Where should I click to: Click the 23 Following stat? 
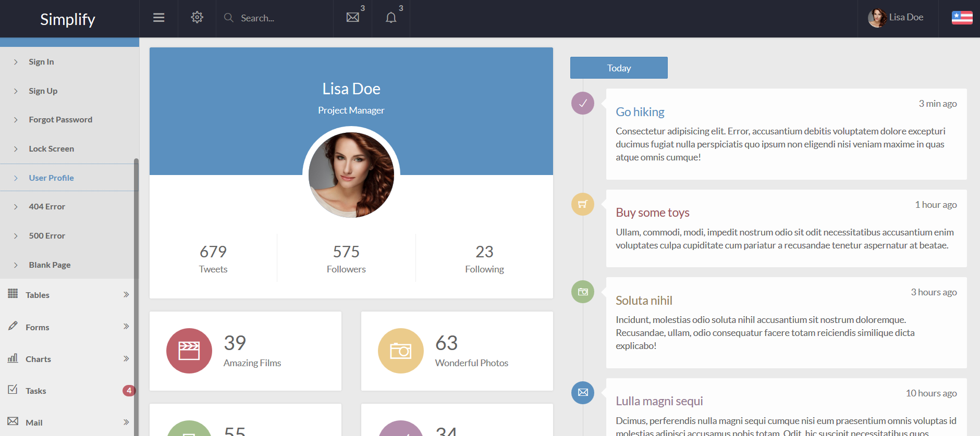(x=484, y=258)
